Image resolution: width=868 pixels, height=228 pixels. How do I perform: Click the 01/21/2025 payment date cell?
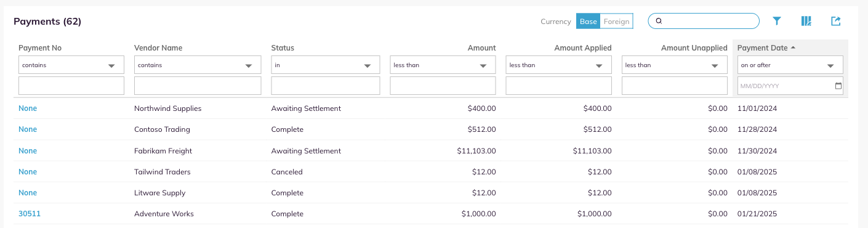[x=757, y=214]
